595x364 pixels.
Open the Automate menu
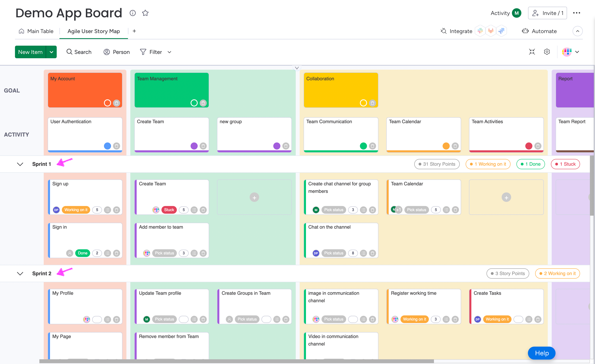(x=539, y=31)
